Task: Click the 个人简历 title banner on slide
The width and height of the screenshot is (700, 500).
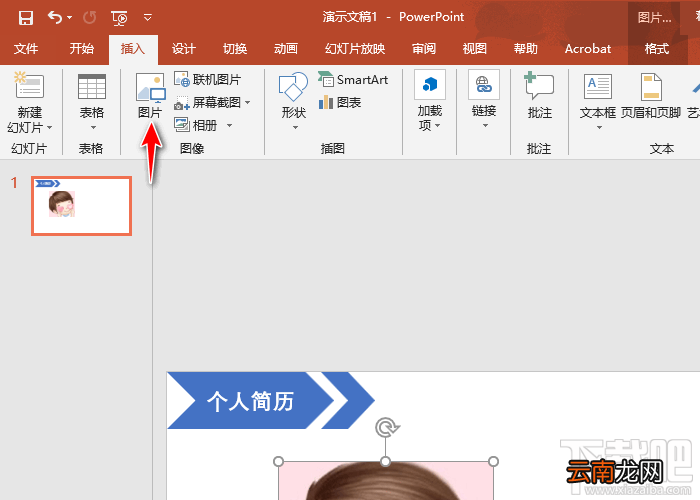Action: (x=250, y=400)
